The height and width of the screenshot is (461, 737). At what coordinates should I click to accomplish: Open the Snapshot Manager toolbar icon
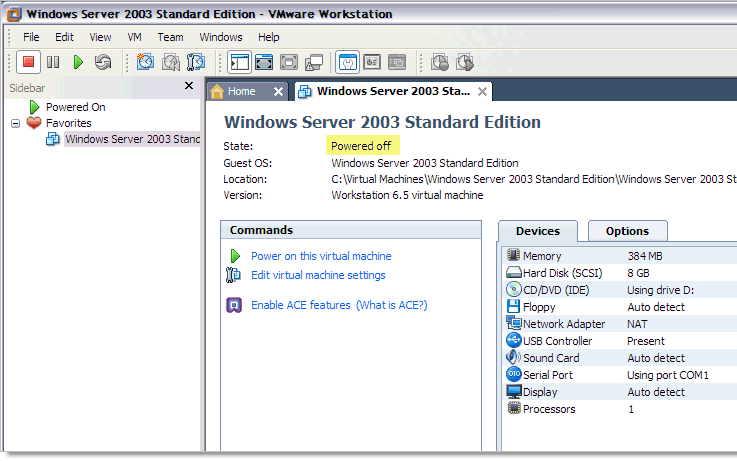196,62
